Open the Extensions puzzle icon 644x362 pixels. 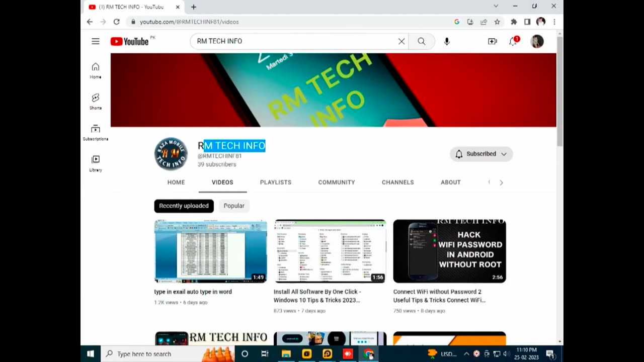tap(514, 22)
